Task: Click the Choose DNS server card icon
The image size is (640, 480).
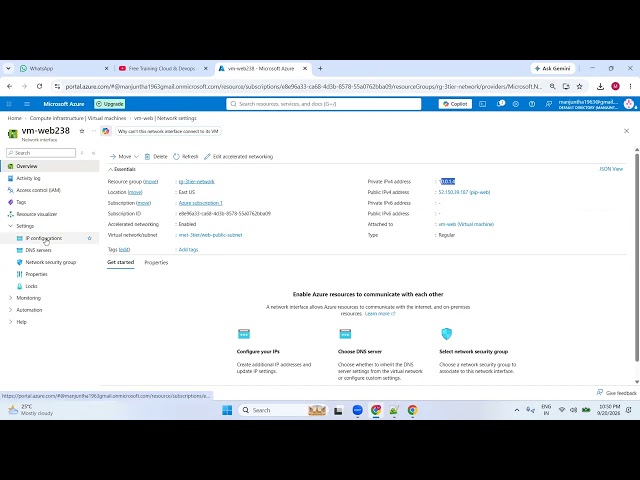Action: (345, 334)
